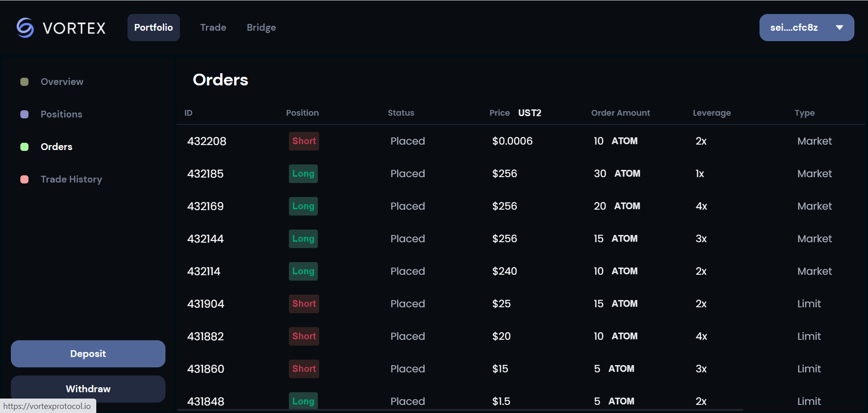Click the Long badge on order 432185

[x=303, y=174]
